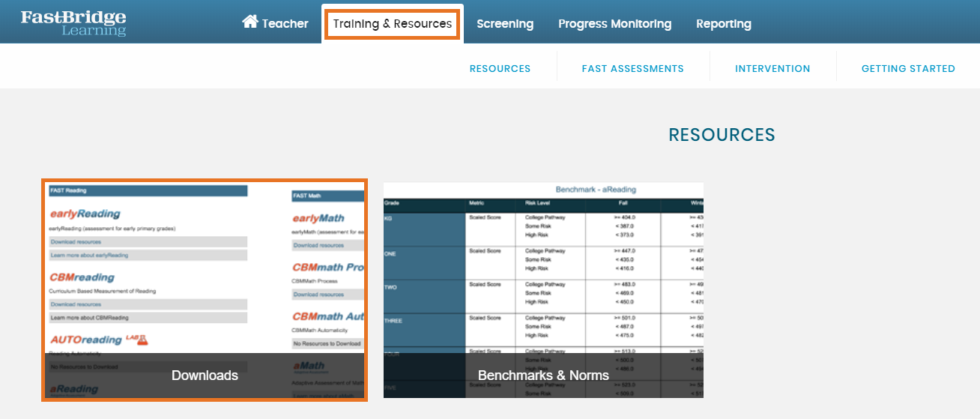Switch to the Screening tab

505,23
